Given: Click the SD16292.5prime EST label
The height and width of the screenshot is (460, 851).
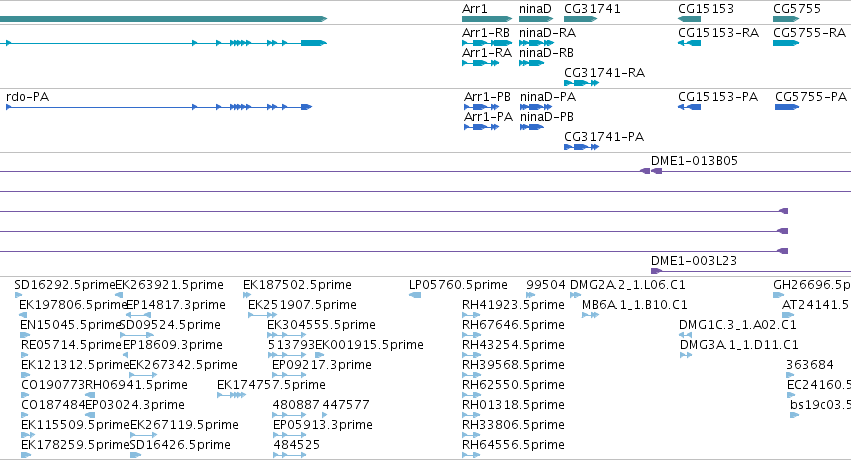Looking at the screenshot, I should pos(65,285).
